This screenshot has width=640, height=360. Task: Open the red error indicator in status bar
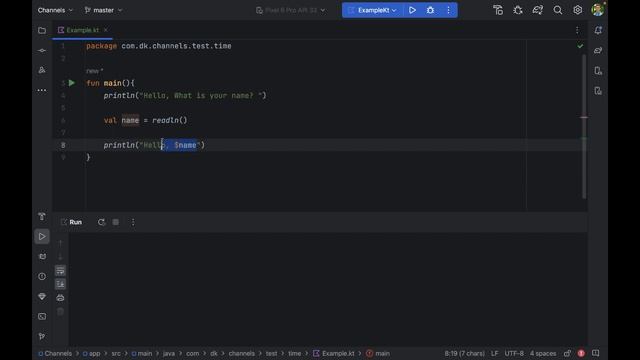tap(581, 353)
